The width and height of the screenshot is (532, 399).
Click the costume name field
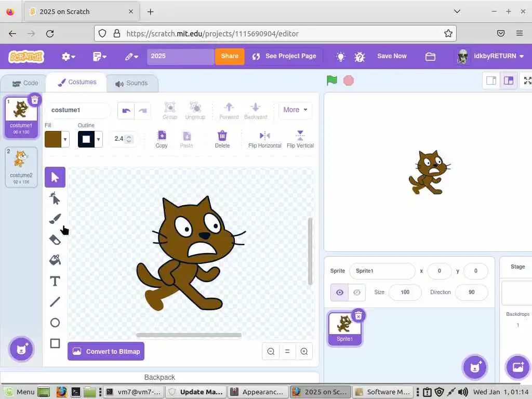[x=78, y=110]
